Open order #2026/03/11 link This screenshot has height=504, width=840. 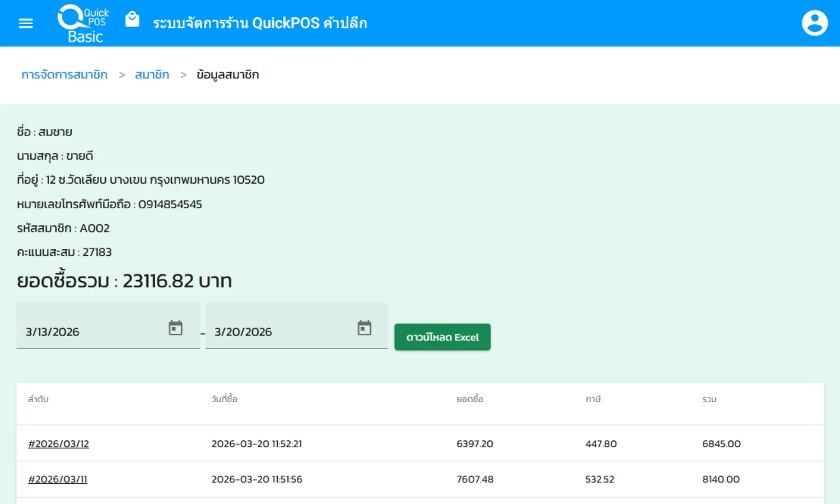tap(58, 479)
